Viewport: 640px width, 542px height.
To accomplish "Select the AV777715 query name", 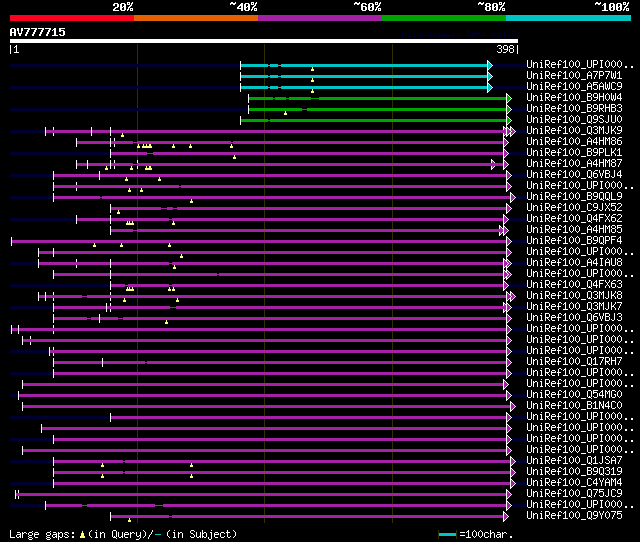I will [38, 32].
